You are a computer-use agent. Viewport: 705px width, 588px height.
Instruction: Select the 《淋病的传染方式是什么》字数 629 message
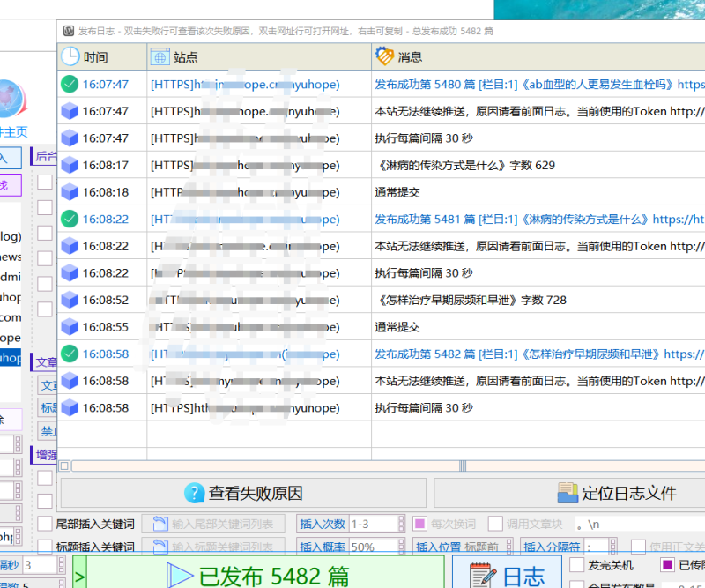click(x=467, y=165)
